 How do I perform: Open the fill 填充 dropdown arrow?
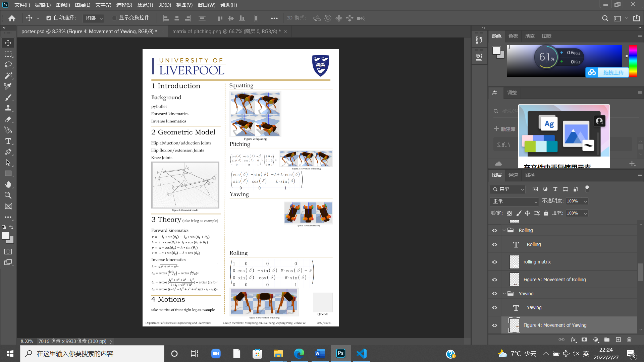pyautogui.click(x=585, y=213)
